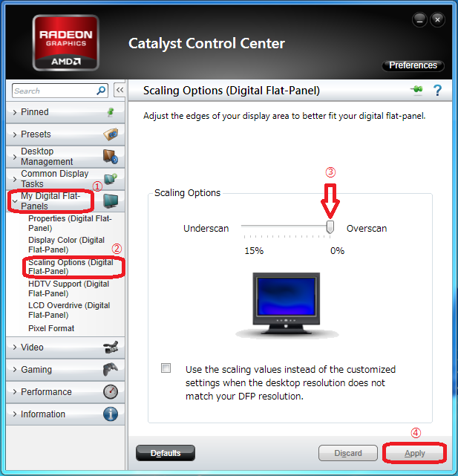
Task: Open HDTV Support (Digital Flat-Panel) page
Action: pyautogui.click(x=68, y=288)
